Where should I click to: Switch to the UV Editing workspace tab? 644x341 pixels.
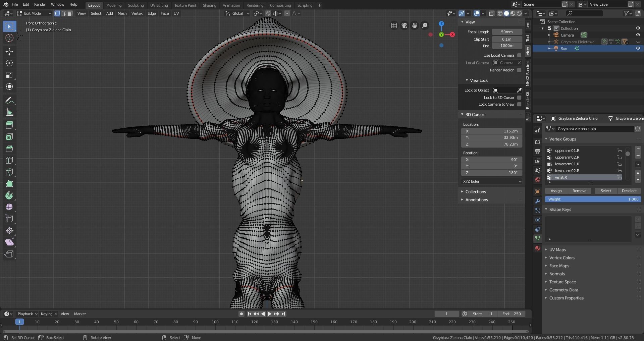pyautogui.click(x=159, y=5)
